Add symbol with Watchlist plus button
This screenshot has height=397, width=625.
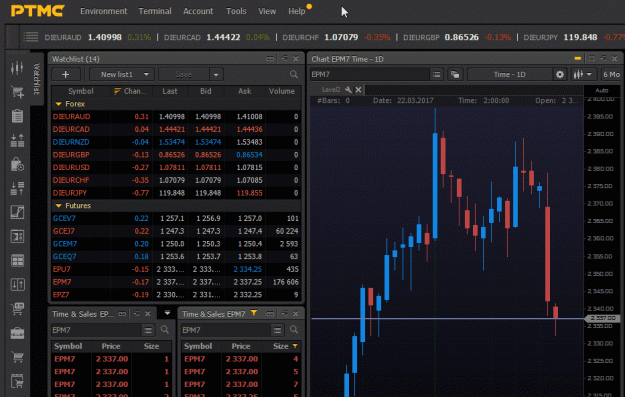(x=66, y=75)
